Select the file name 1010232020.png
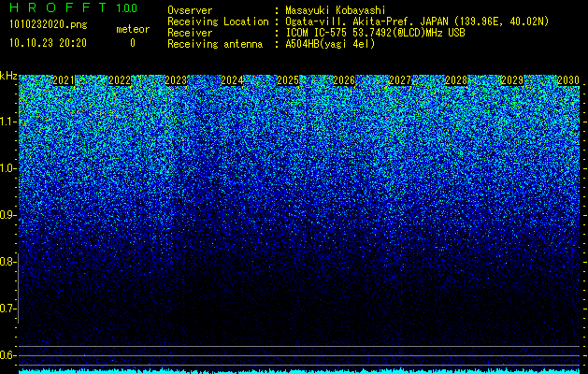The height and width of the screenshot is (374, 588). [49, 24]
